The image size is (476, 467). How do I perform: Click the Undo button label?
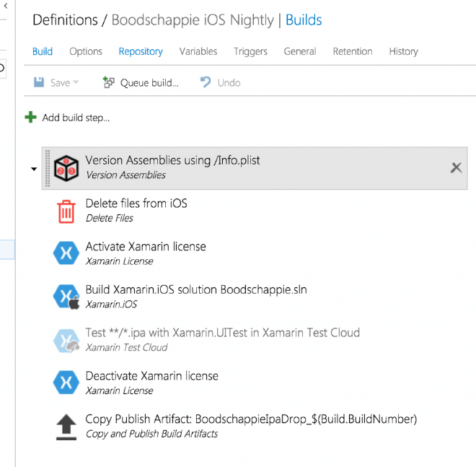pos(229,82)
